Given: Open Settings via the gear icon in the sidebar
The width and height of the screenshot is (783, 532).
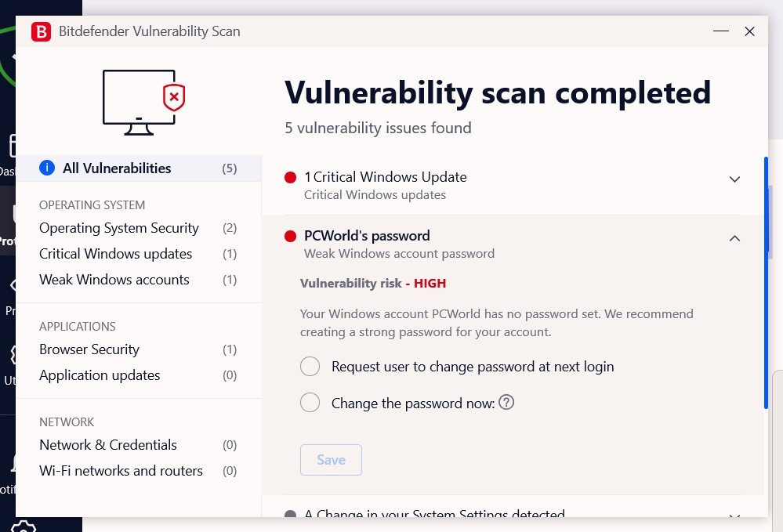Looking at the screenshot, I should 24,527.
